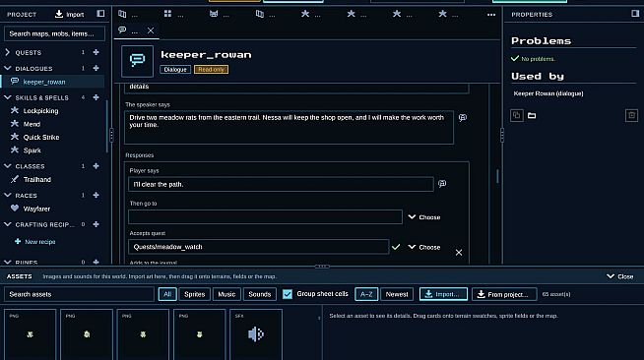Collapse the Dialogues section
The height and width of the screenshot is (360, 644).
(8, 68)
